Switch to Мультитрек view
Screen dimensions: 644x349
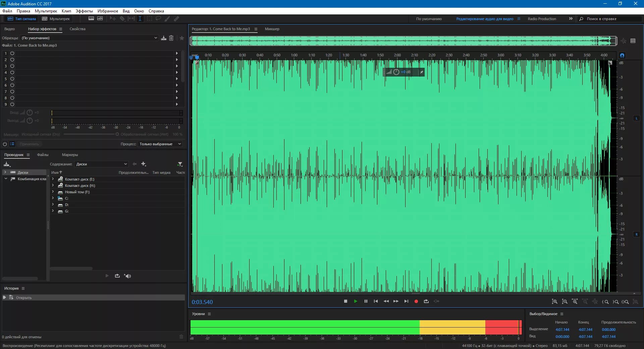click(x=56, y=19)
